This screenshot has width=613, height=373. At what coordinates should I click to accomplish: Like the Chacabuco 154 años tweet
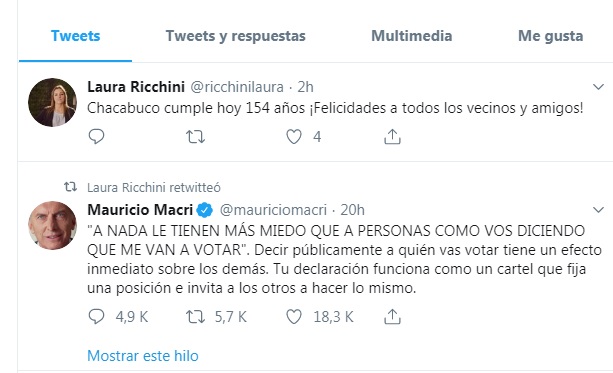coord(294,137)
